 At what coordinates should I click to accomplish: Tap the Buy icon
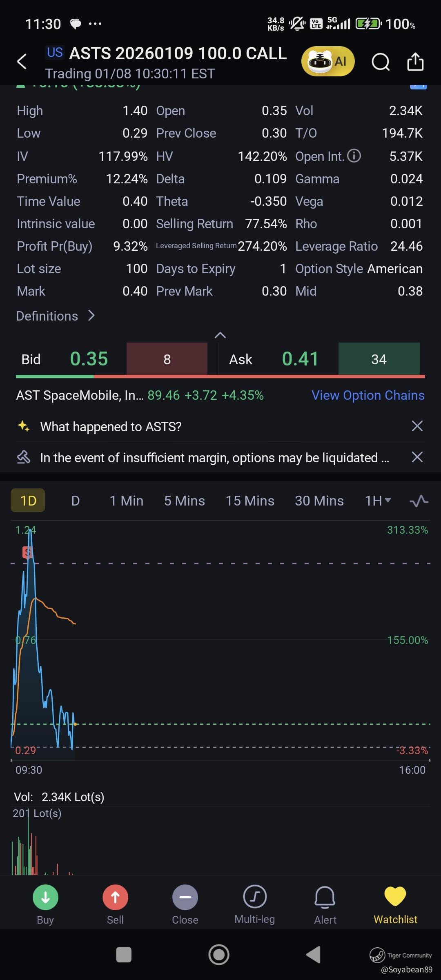coord(45,898)
